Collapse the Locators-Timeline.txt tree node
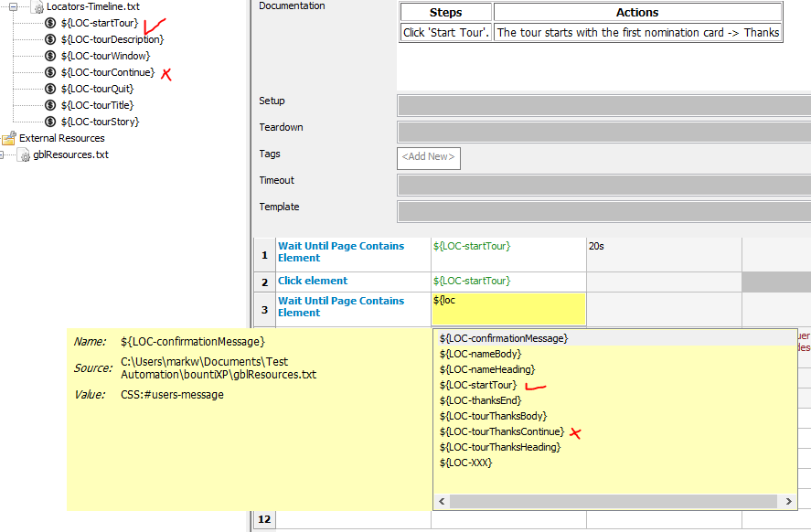Screen dimensions: 811x532 coord(13,6)
